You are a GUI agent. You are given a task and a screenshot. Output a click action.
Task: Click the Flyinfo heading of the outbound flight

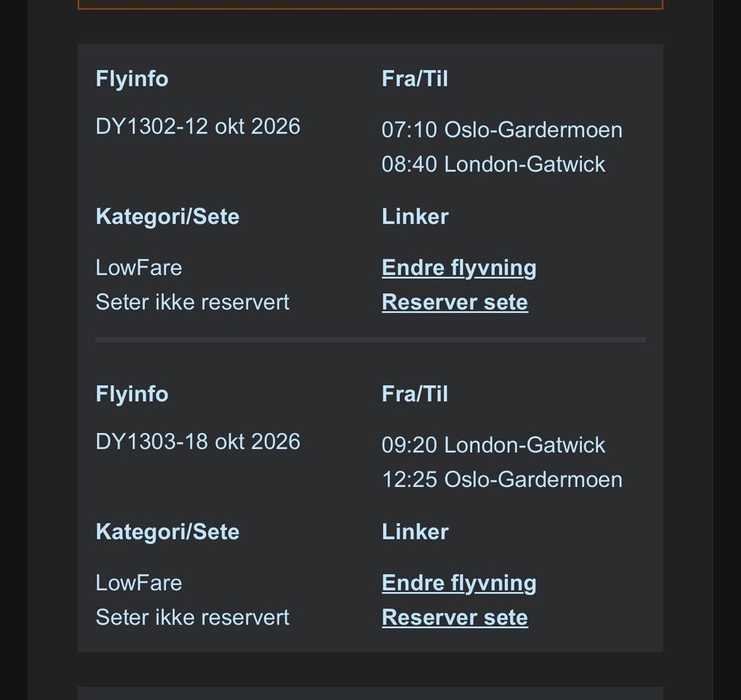(132, 79)
